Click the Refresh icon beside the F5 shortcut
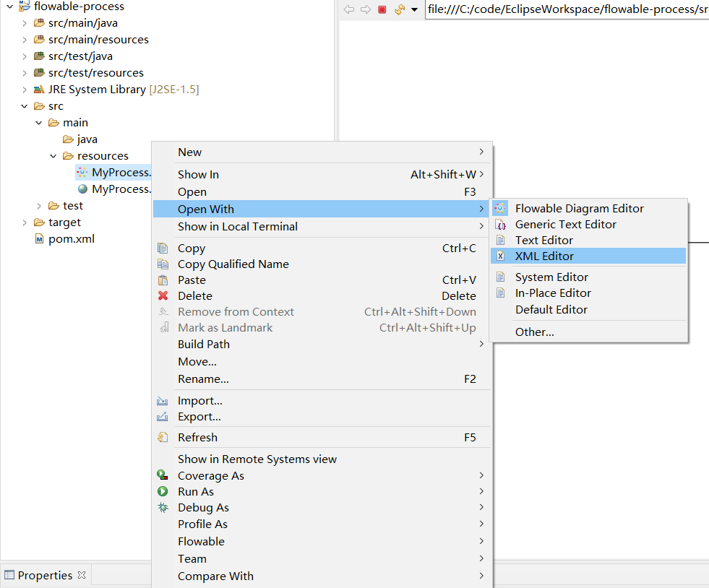Screen dimensions: 709x588 click(x=162, y=437)
